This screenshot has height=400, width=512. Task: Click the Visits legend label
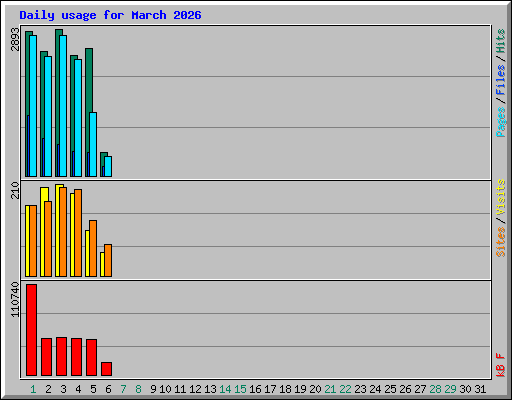click(x=500, y=197)
